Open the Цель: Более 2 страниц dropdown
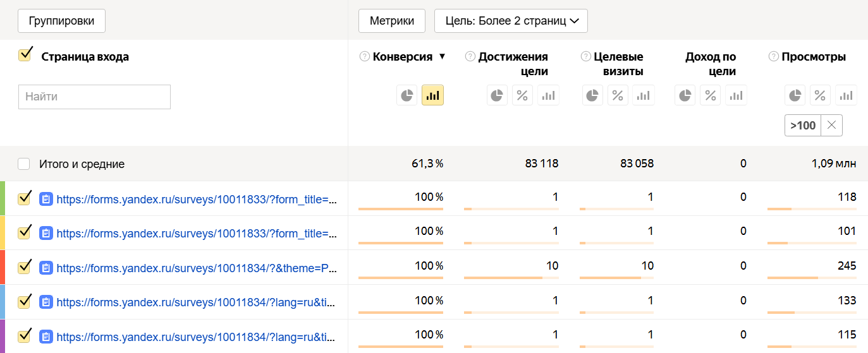868x353 pixels. click(x=511, y=21)
